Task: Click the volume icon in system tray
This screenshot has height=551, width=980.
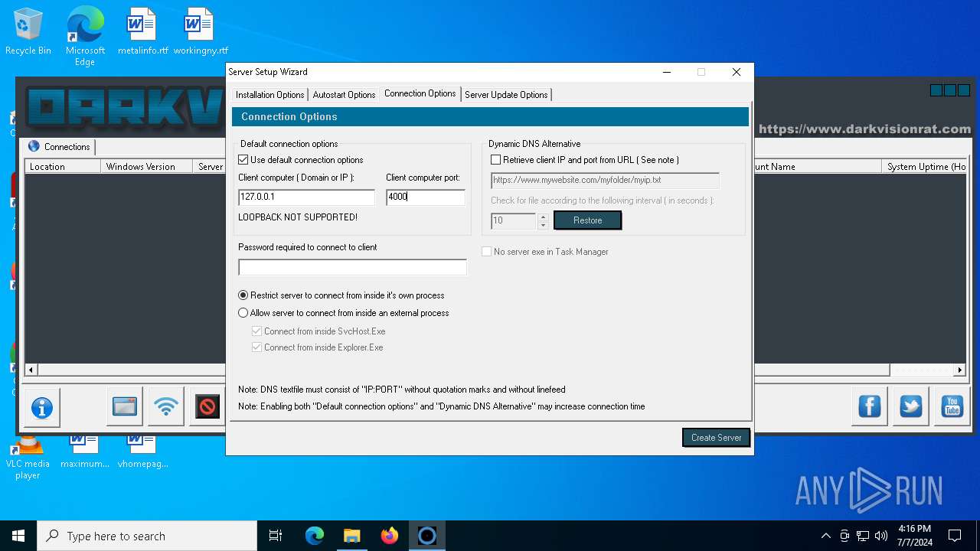Action: (881, 536)
